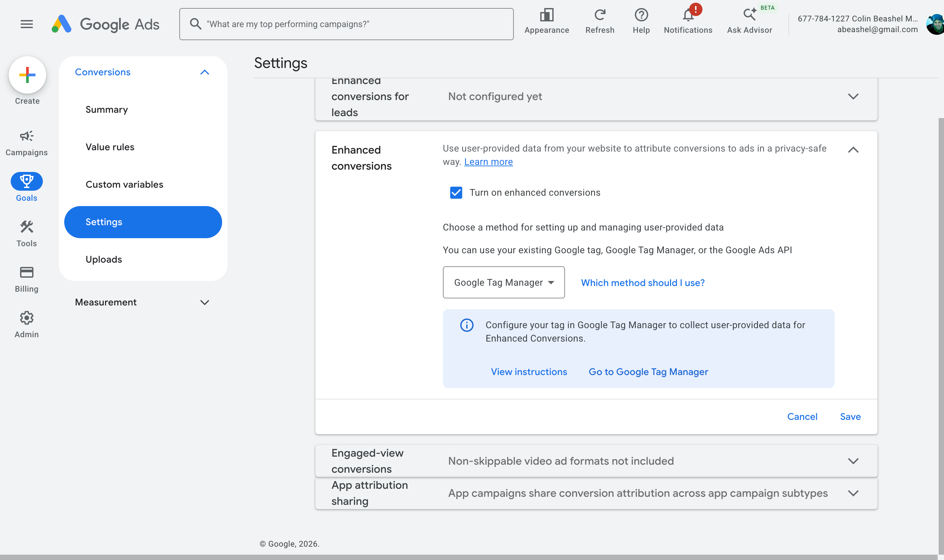Click the Google Ads logo
The width and height of the screenshot is (944, 560).
(105, 24)
